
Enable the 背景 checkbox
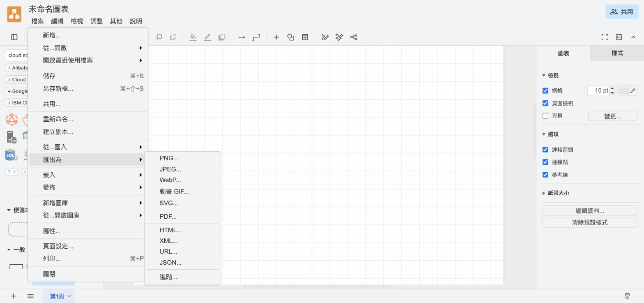coord(545,116)
